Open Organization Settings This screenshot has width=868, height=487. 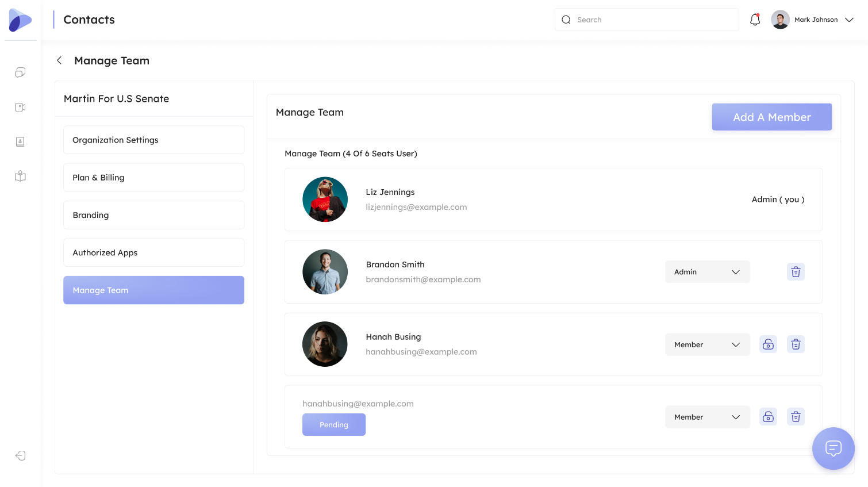coord(153,140)
